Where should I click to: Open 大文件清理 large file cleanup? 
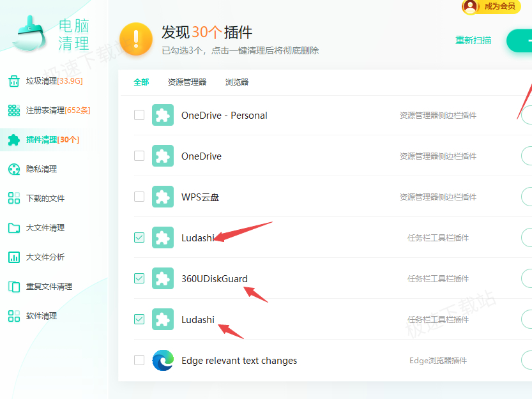click(x=36, y=228)
